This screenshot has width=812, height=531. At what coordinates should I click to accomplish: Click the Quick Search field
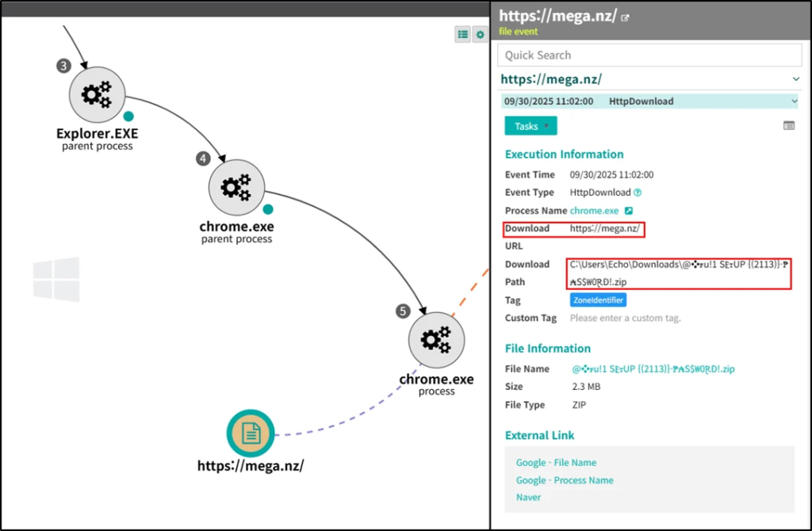tap(649, 55)
